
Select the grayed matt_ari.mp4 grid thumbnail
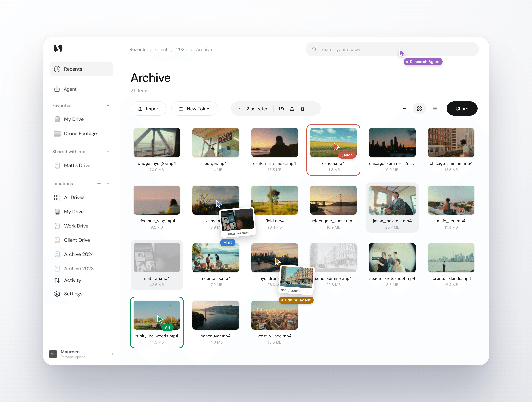click(x=157, y=257)
